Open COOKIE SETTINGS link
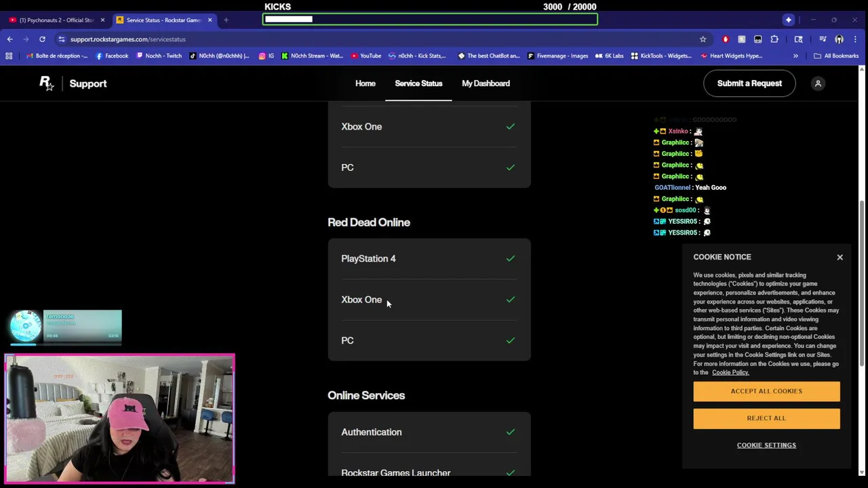This screenshot has height=488, width=868. click(766, 445)
